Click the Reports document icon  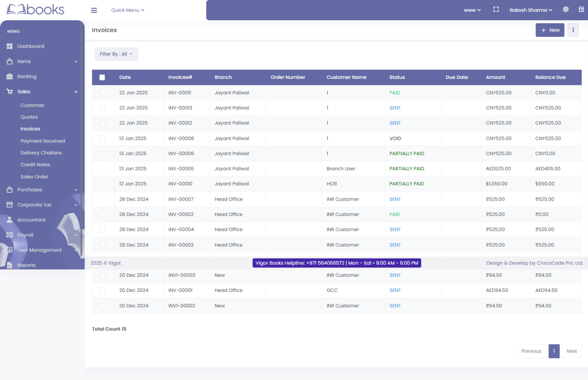click(10, 265)
